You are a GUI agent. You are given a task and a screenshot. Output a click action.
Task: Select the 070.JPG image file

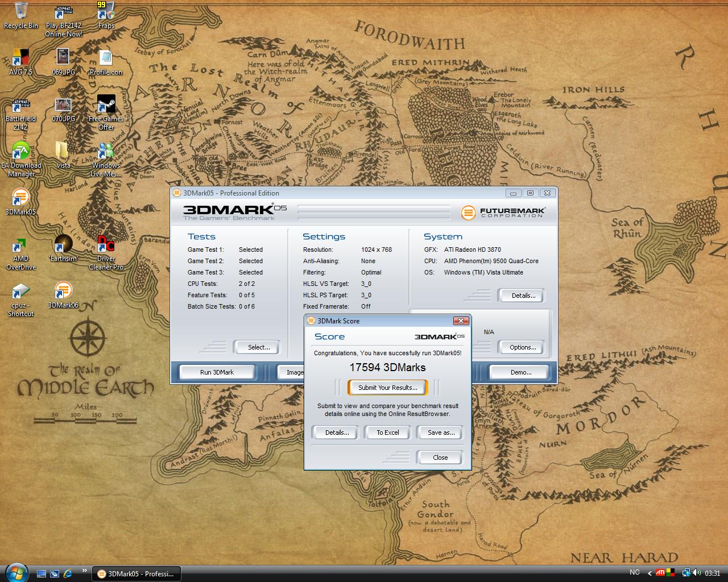tap(63, 110)
